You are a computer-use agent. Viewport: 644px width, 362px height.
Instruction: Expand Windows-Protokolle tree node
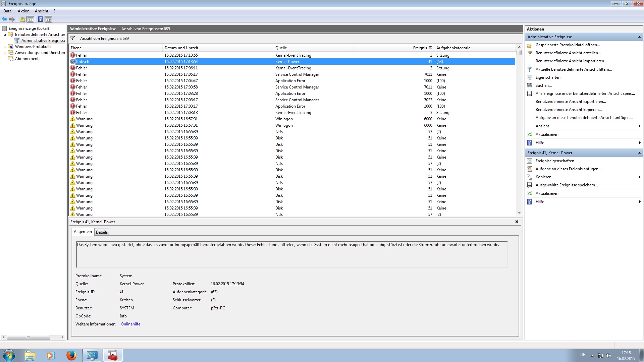(x=5, y=47)
